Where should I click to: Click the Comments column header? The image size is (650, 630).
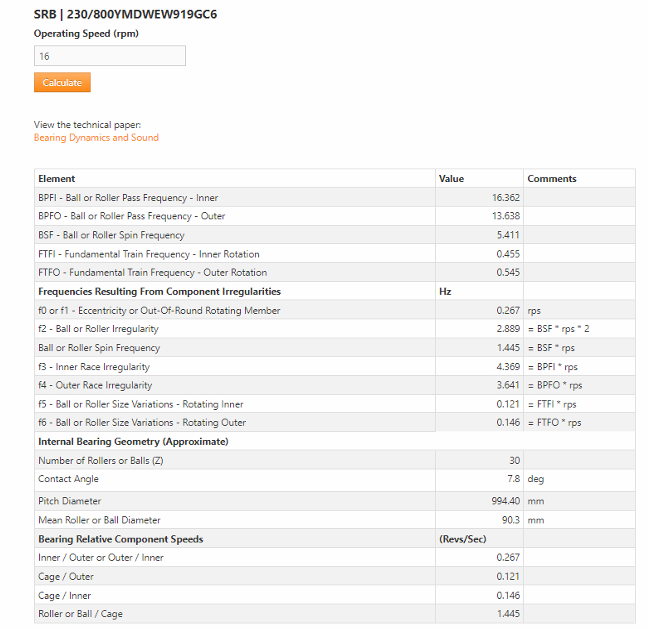551,179
